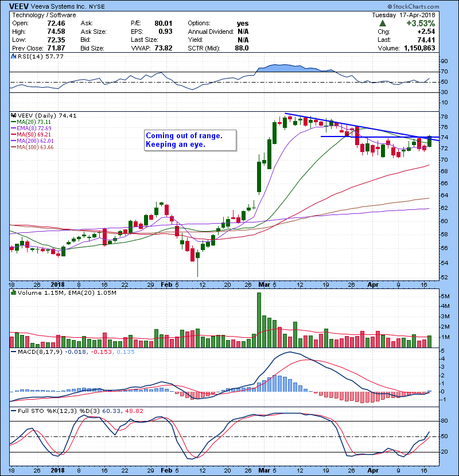
Task: Click the latest green candlestick at April 17
Action: click(x=430, y=142)
